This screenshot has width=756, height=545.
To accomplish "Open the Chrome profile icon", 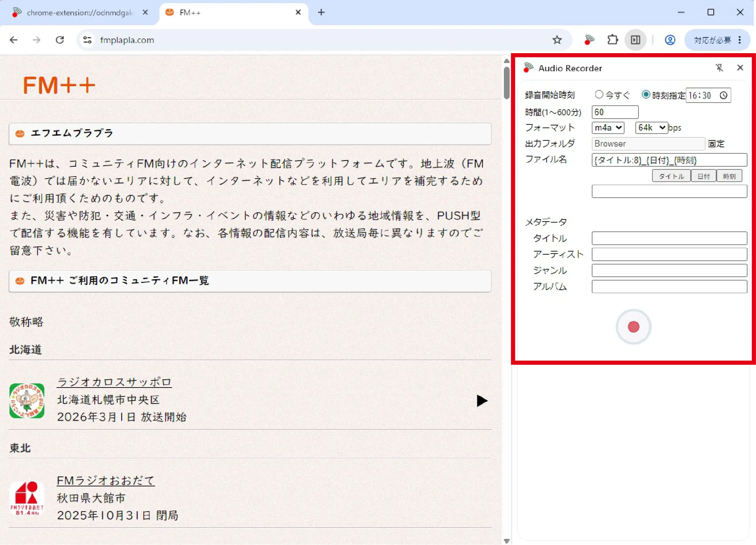I will (670, 40).
